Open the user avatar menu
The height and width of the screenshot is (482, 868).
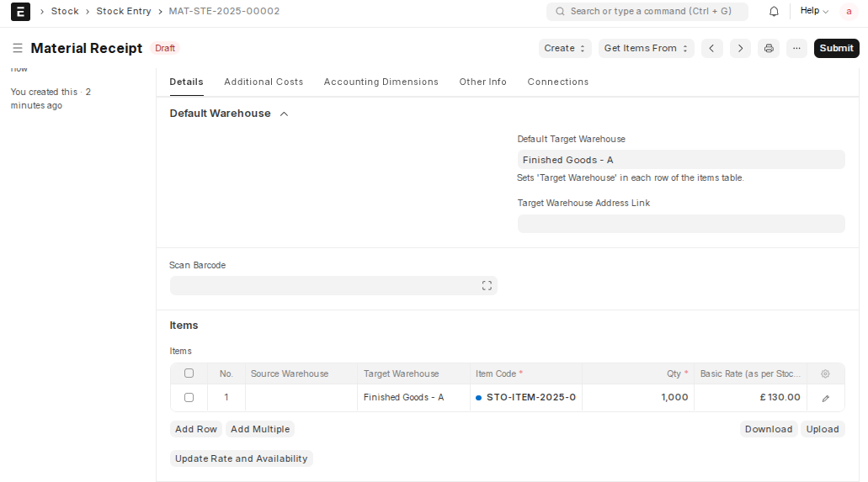click(x=849, y=11)
